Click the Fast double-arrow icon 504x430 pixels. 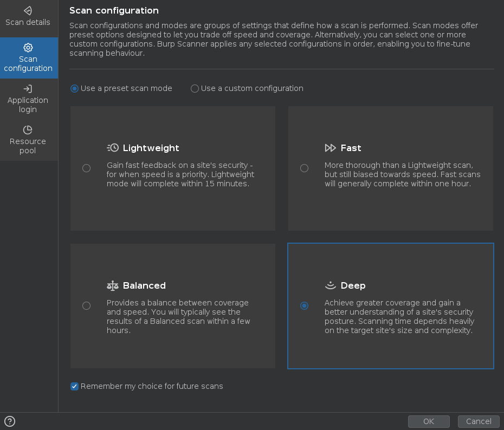point(330,148)
